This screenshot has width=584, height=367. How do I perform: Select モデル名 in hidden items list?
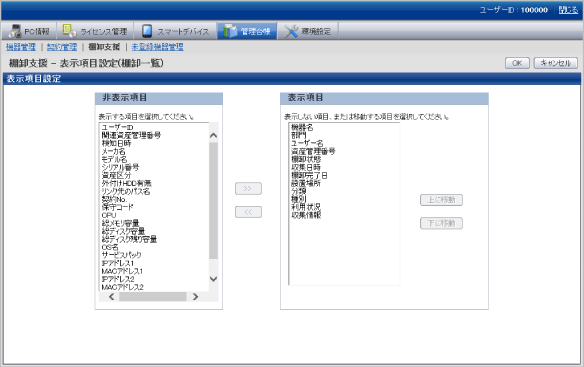click(x=114, y=159)
